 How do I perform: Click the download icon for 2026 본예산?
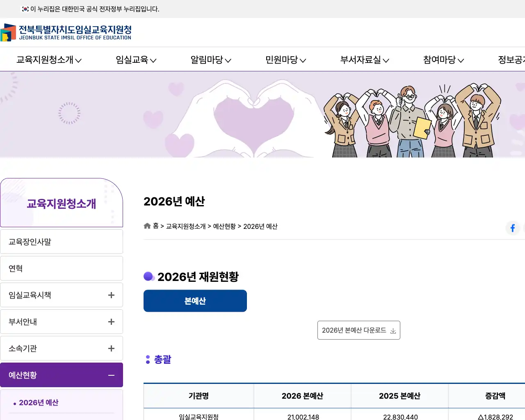click(393, 331)
